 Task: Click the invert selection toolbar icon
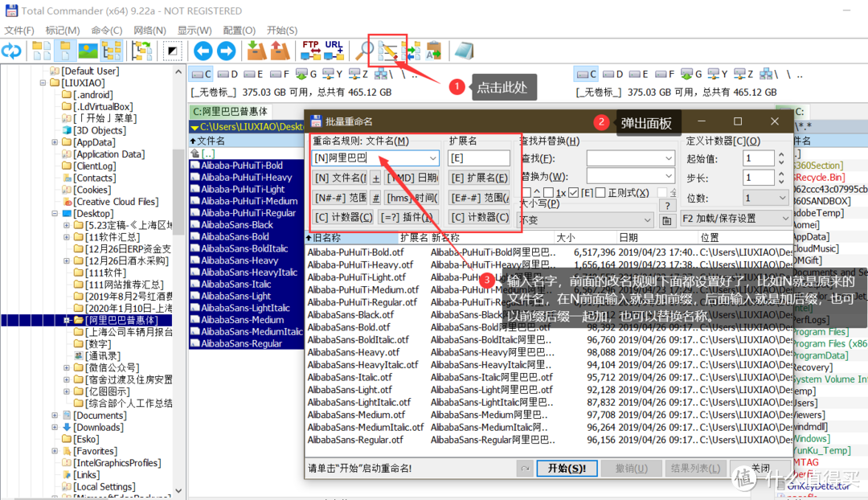(172, 51)
